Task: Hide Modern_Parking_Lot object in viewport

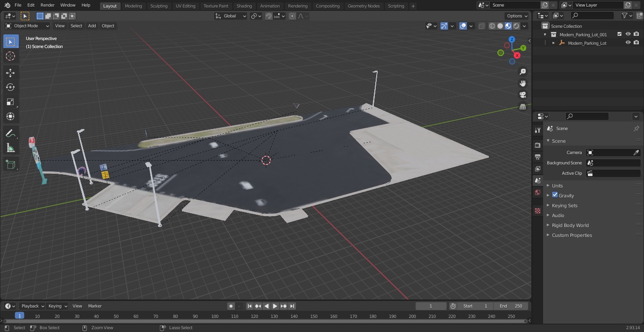Action: click(x=628, y=43)
